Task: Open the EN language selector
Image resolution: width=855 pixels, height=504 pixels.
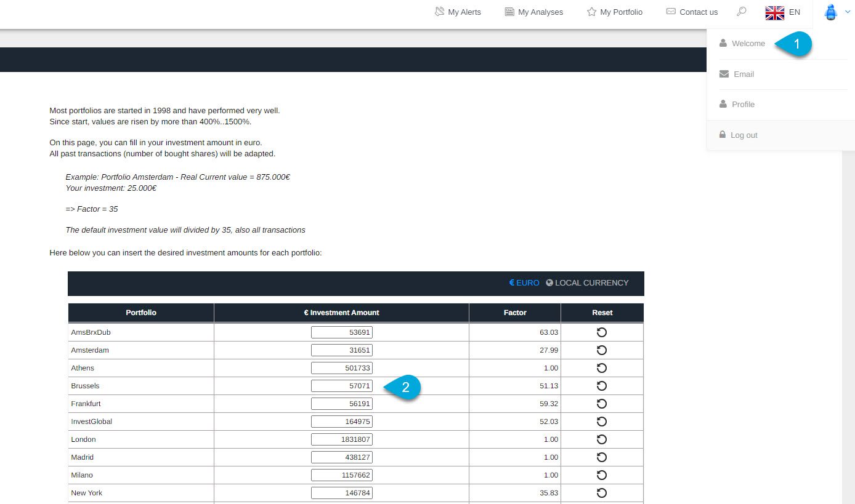Action: (x=783, y=12)
